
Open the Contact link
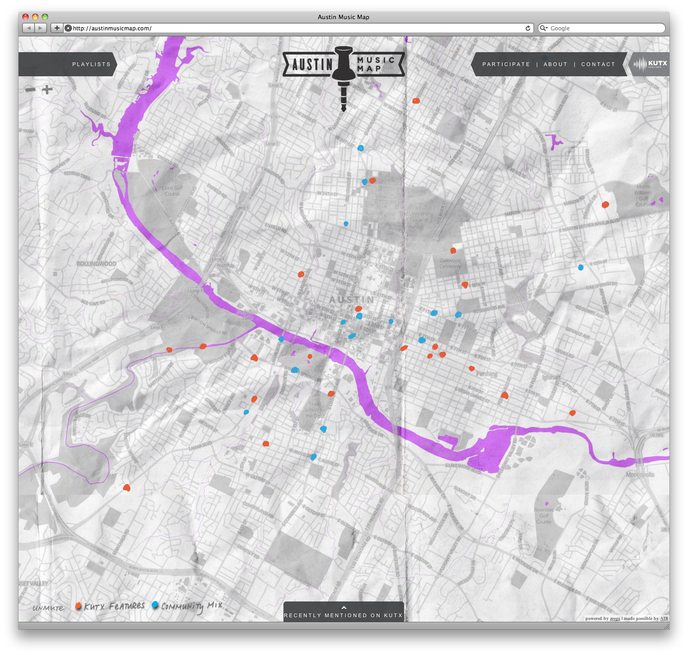coord(598,64)
